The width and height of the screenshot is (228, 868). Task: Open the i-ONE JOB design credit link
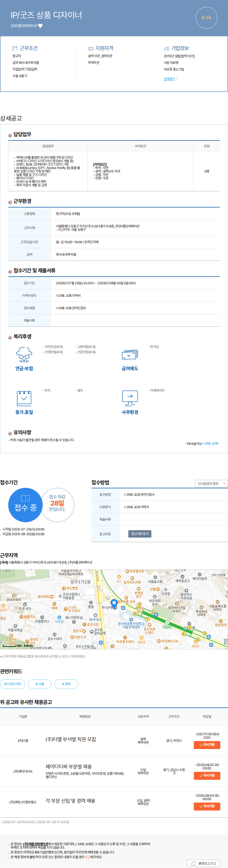[210, 444]
